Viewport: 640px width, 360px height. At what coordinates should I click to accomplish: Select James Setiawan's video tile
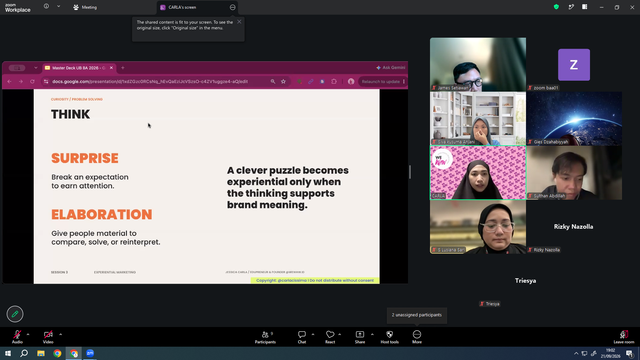[x=478, y=64]
